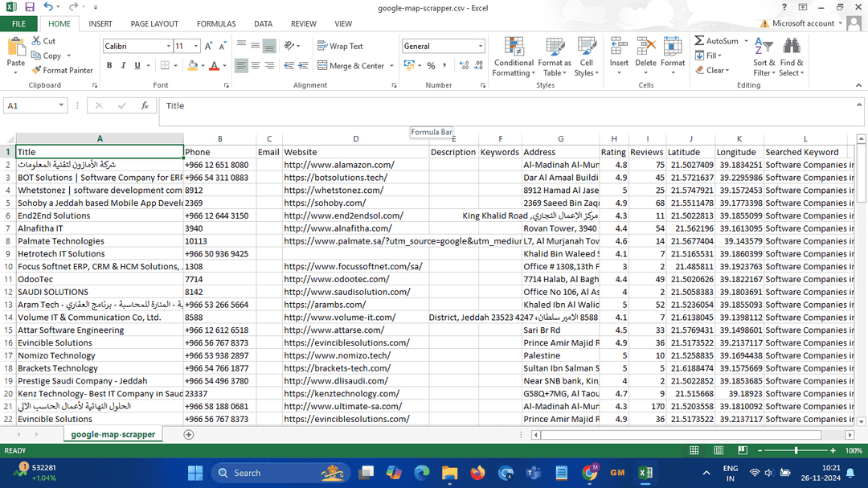
Task: Click the green FILE button
Action: (x=18, y=24)
